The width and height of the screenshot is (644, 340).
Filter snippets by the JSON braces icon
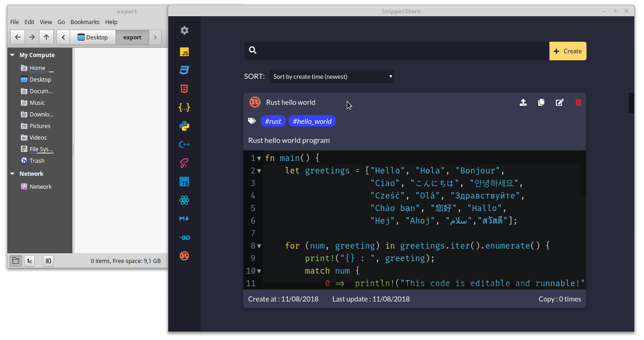(185, 108)
